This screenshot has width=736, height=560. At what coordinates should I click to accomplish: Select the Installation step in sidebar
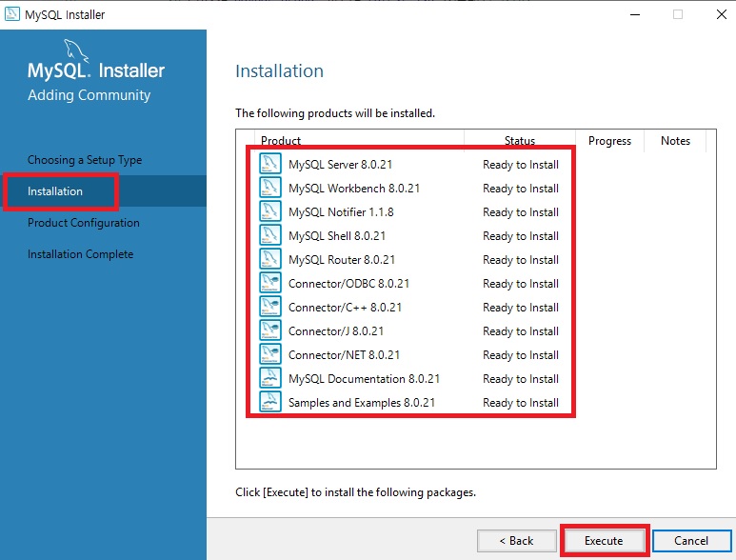coord(55,191)
